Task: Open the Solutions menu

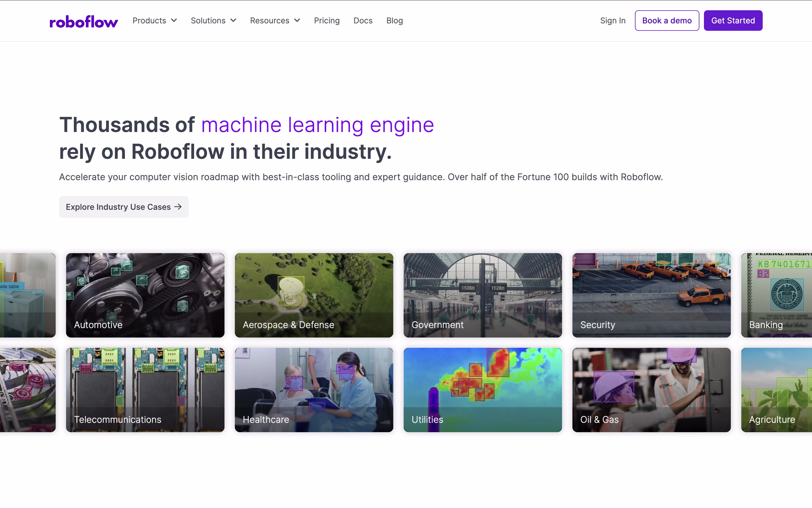Action: coord(213,21)
